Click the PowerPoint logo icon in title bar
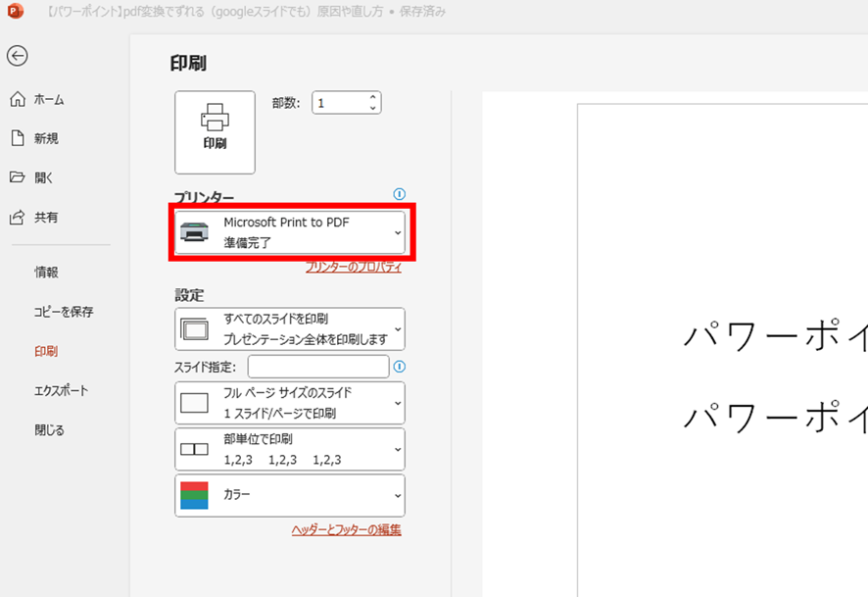This screenshot has height=597, width=868. click(15, 12)
